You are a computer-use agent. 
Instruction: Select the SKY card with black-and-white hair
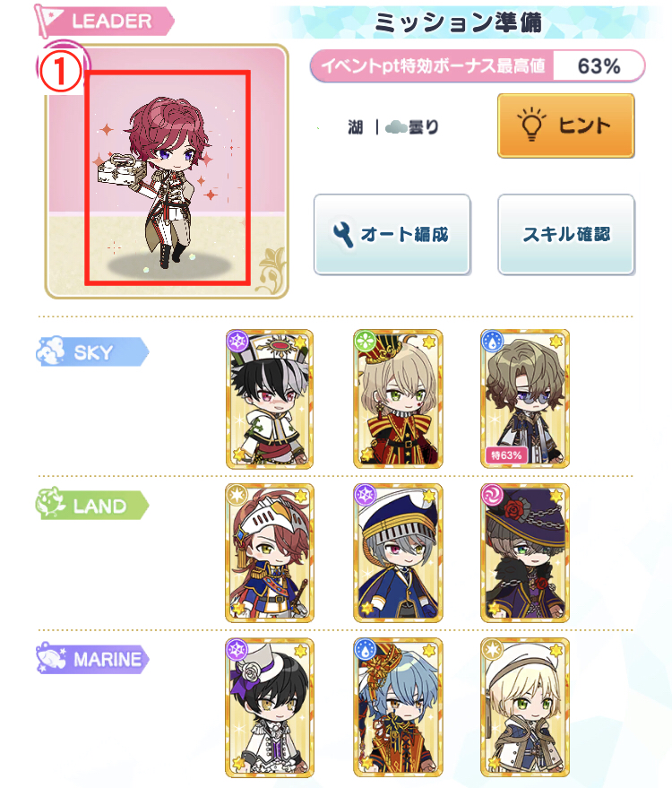click(269, 399)
